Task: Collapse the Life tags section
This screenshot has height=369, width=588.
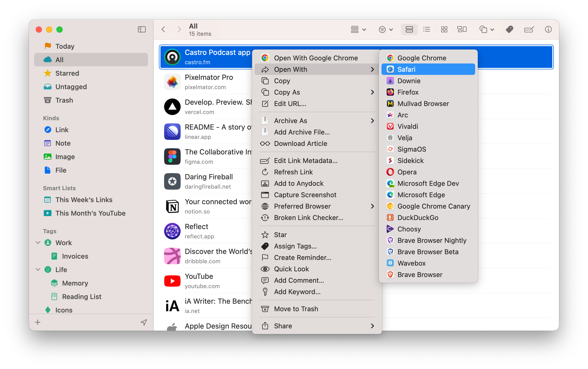Action: click(x=38, y=269)
